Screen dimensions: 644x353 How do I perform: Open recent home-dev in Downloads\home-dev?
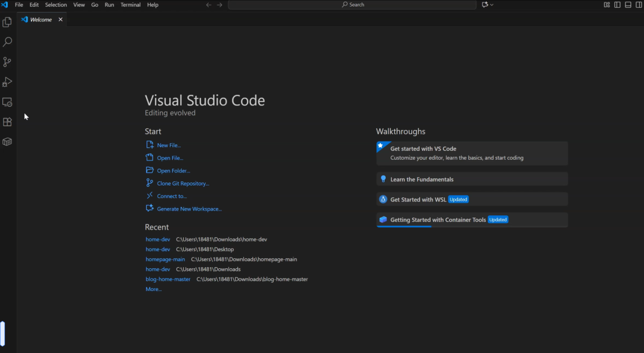[x=157, y=239]
